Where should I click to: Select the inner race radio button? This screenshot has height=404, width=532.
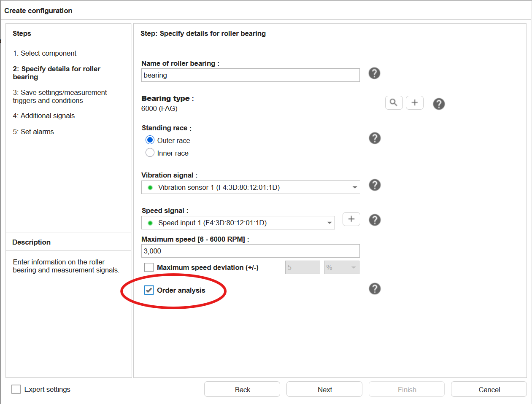[x=150, y=153]
